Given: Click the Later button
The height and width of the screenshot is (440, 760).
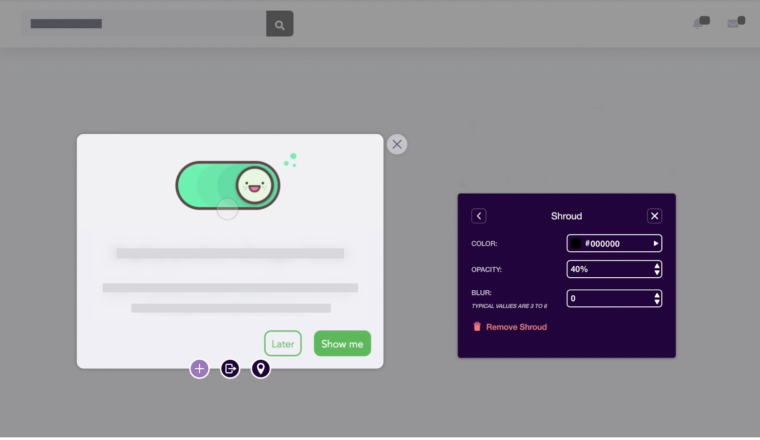Looking at the screenshot, I should click(x=283, y=344).
